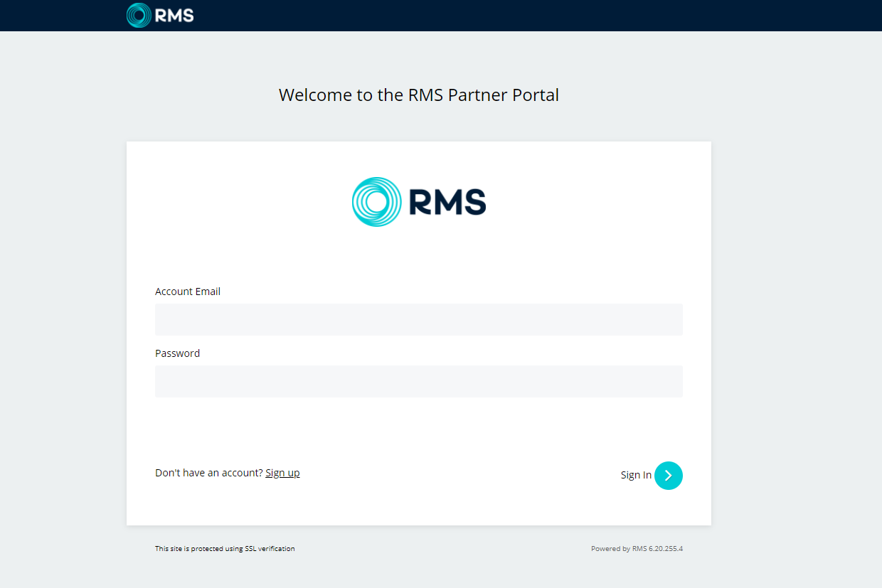882x588 pixels.
Task: Open the Sign up link
Action: pos(282,473)
